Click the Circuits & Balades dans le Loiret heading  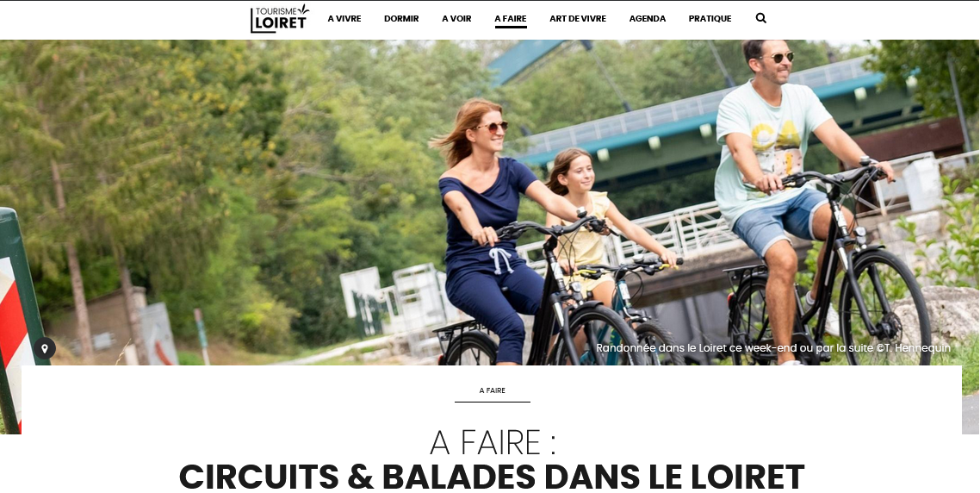[x=491, y=477]
